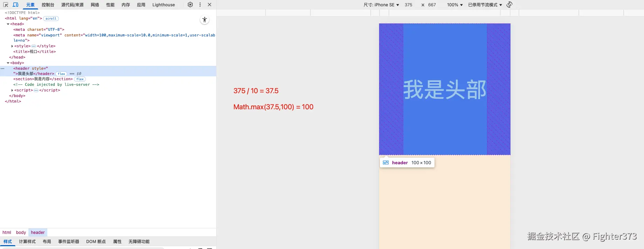Toggle the flex badge on section element
The width and height of the screenshot is (644, 249).
point(80,79)
